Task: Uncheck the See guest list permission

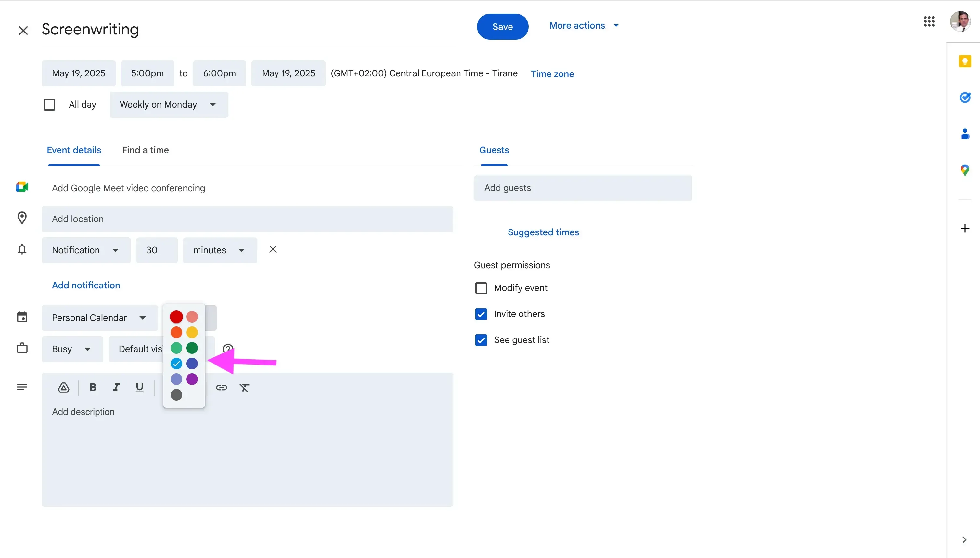Action: (481, 340)
